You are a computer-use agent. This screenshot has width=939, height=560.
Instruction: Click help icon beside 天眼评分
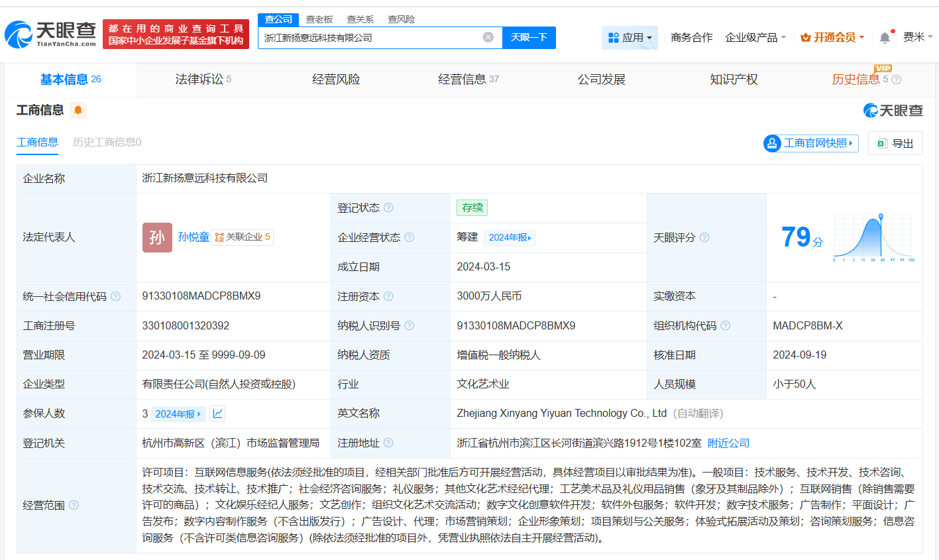(704, 237)
